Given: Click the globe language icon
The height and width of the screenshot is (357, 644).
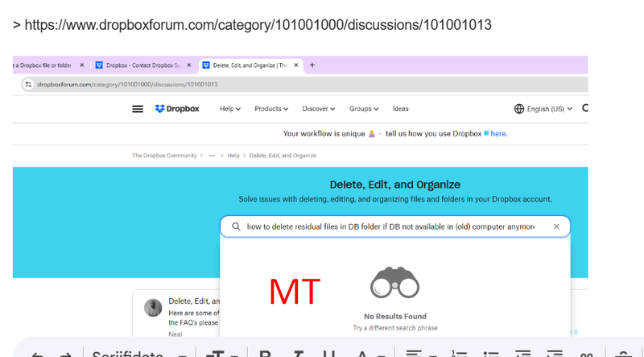Looking at the screenshot, I should point(519,109).
